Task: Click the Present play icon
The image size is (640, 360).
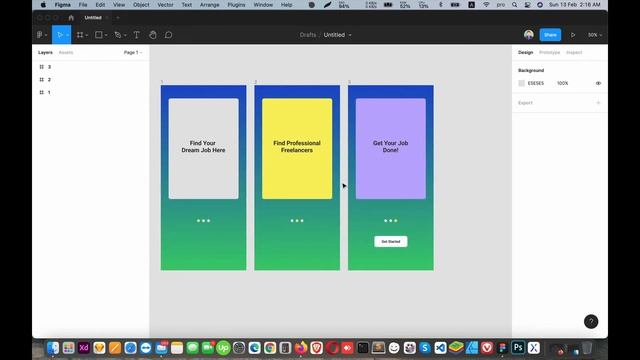Action: coord(573,35)
